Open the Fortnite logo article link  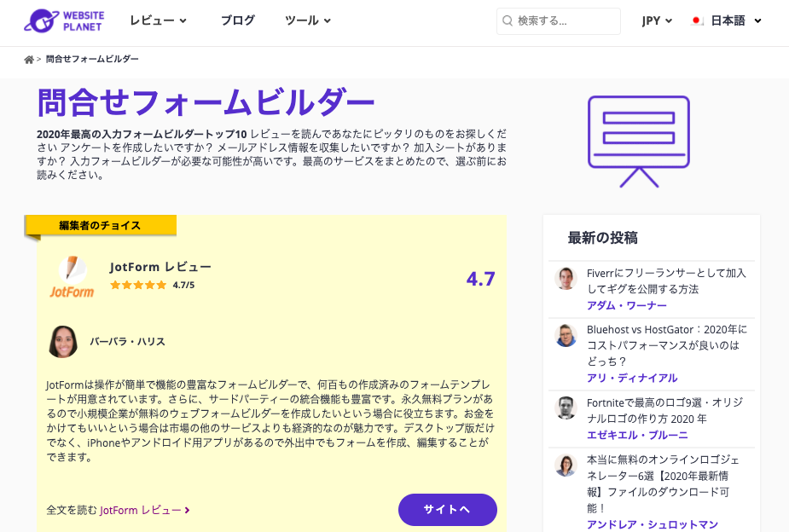click(665, 410)
